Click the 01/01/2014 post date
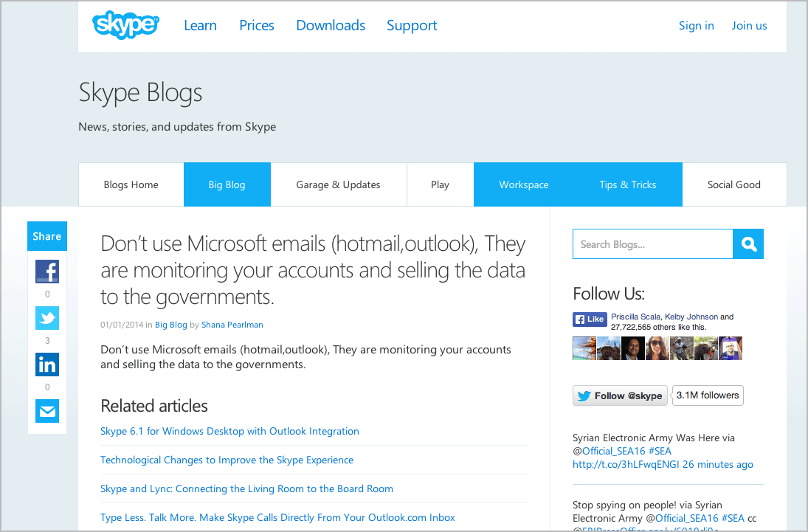Screen dimensions: 808x532 (122, 325)
